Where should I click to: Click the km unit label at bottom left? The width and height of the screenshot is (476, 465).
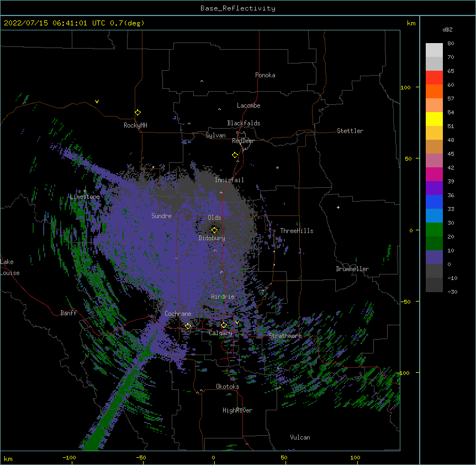point(8,459)
